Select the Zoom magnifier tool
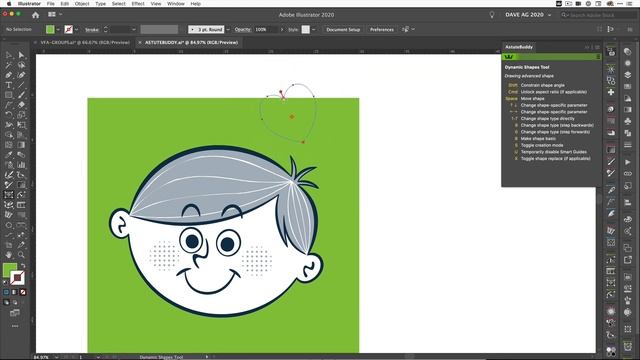640x360 pixels. (x=21, y=255)
